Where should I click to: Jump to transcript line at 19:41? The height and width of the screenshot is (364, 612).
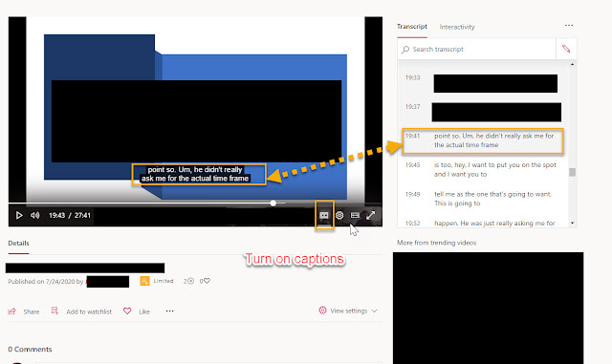(483, 140)
